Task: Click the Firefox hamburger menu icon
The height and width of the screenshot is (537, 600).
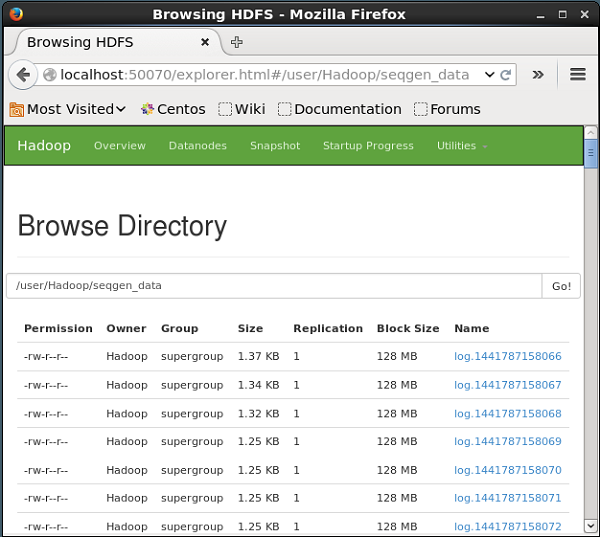Action: click(x=577, y=74)
